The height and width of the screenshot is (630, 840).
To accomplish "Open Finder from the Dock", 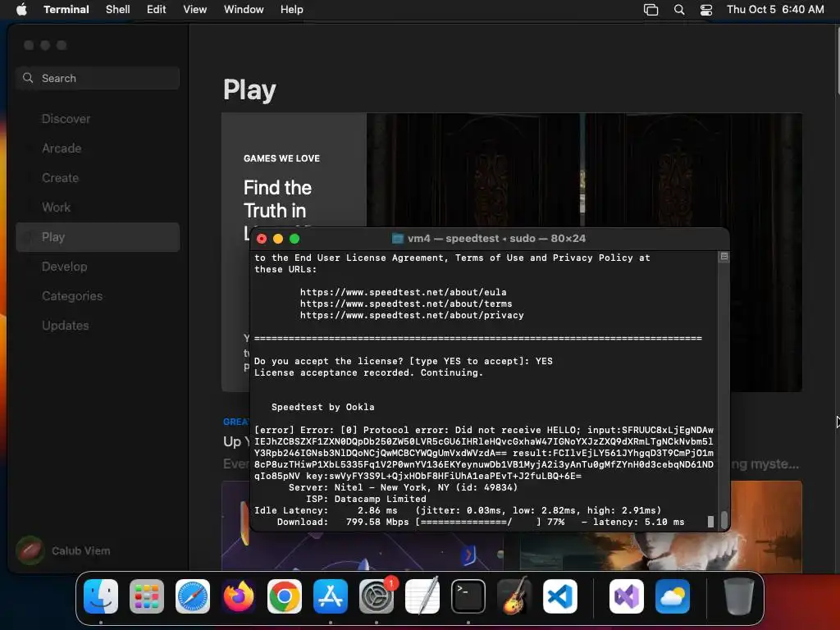I will tap(101, 596).
